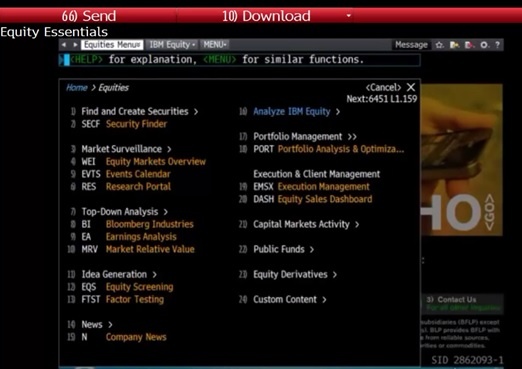Expand Idea Generation submenu
This screenshot has width=522, height=369.
(x=119, y=274)
